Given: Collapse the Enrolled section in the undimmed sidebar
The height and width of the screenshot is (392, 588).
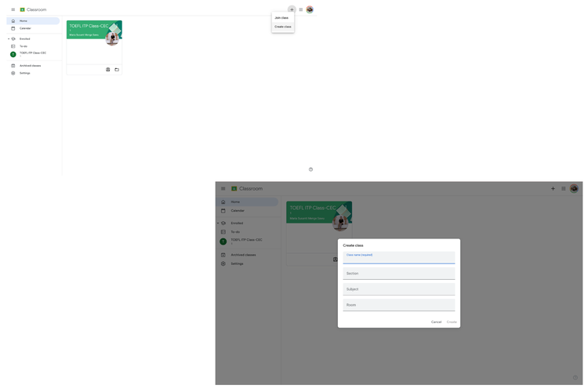Looking at the screenshot, I should [9, 38].
